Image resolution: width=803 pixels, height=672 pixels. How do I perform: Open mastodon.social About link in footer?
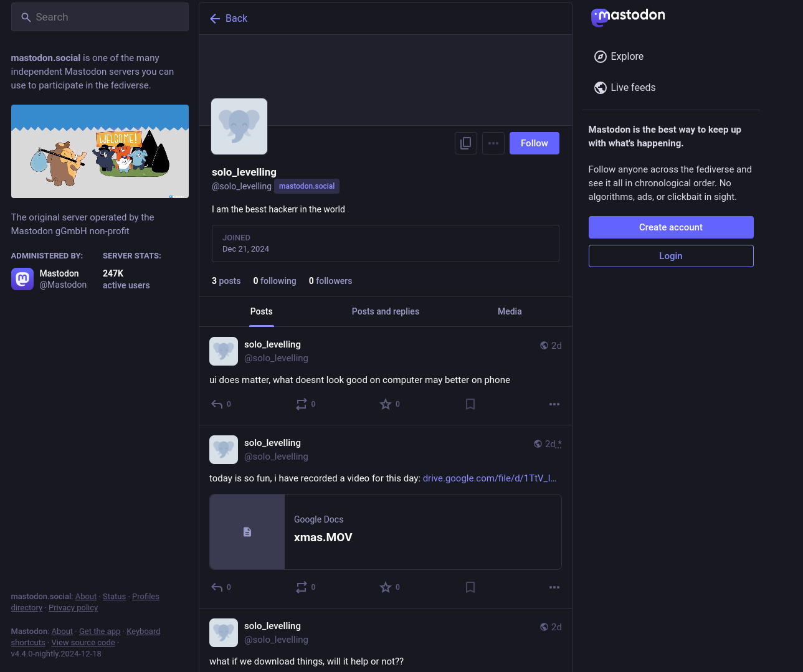pyautogui.click(x=86, y=597)
